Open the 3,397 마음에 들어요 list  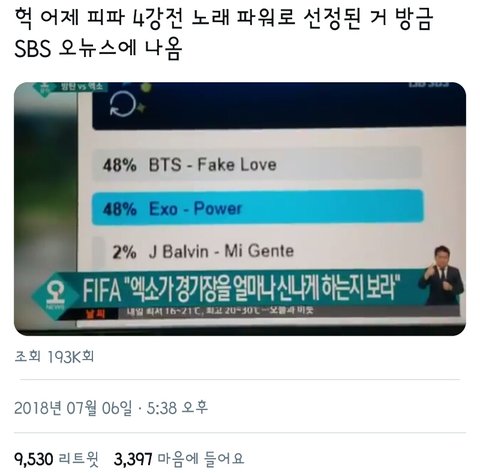(179, 459)
